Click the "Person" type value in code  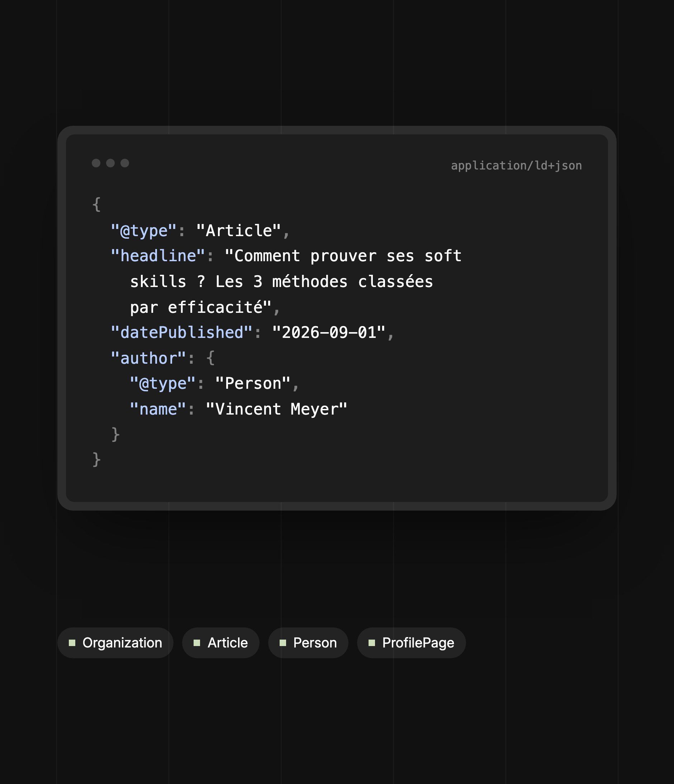[252, 384]
